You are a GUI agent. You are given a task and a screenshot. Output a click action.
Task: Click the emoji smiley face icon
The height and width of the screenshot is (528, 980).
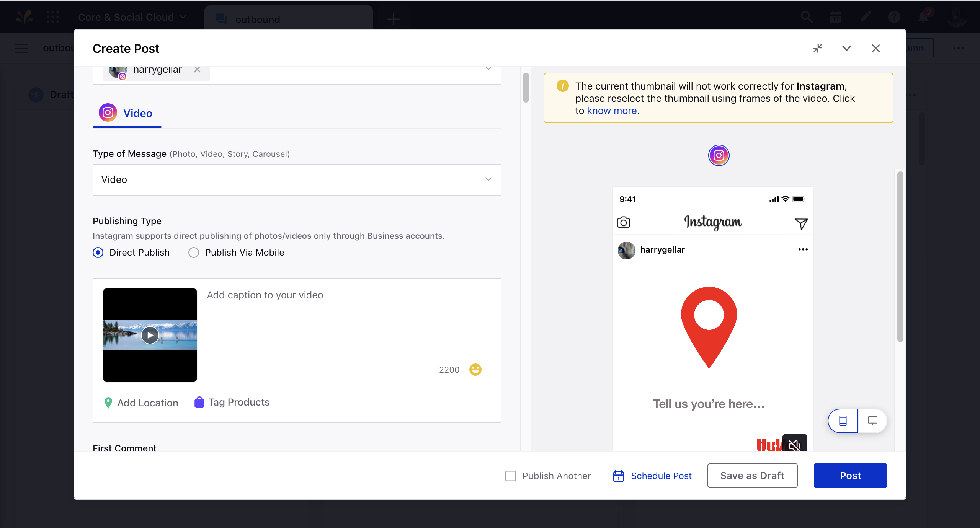click(476, 369)
